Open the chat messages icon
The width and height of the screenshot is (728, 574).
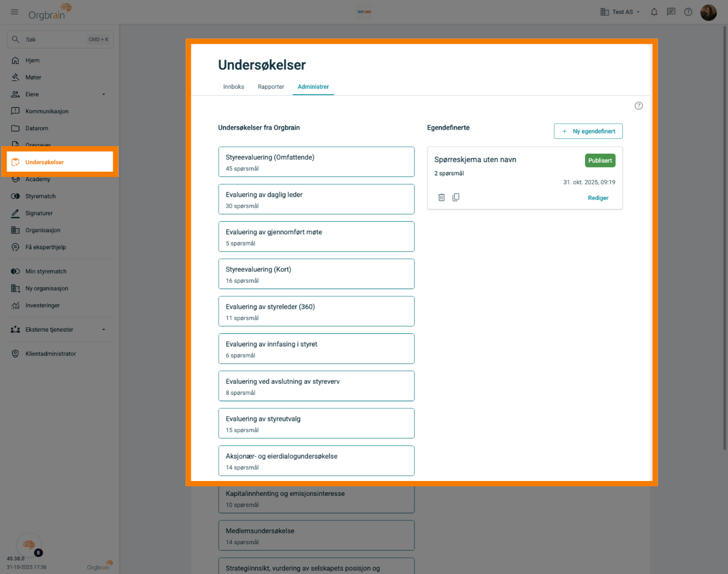671,12
